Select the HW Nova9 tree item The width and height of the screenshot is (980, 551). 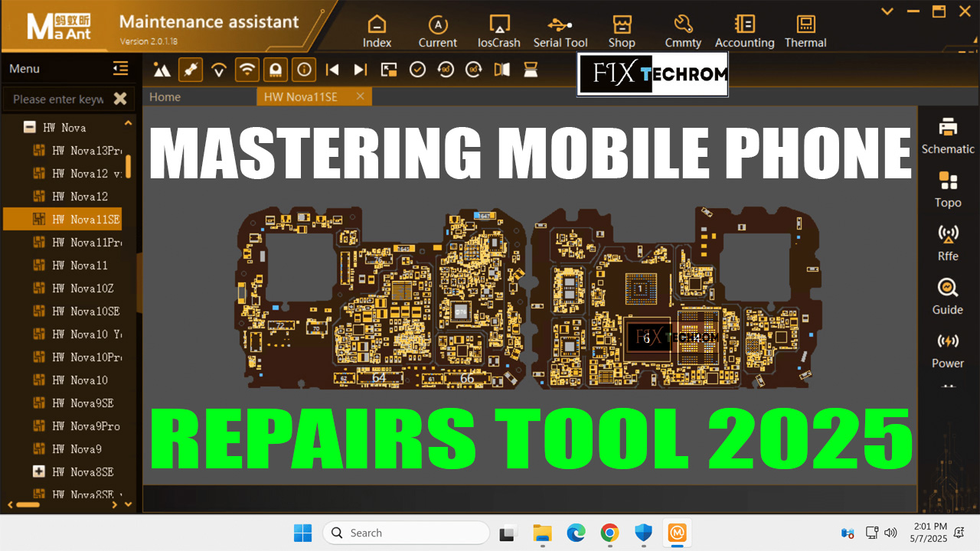click(67, 448)
